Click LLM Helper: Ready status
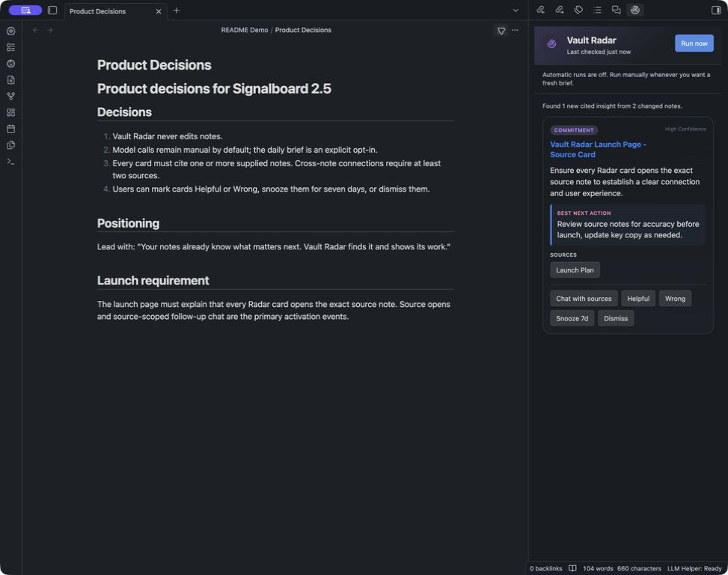 click(694, 568)
